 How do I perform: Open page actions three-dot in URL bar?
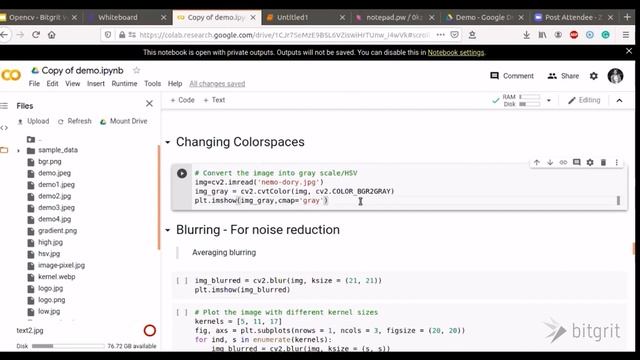pos(440,35)
